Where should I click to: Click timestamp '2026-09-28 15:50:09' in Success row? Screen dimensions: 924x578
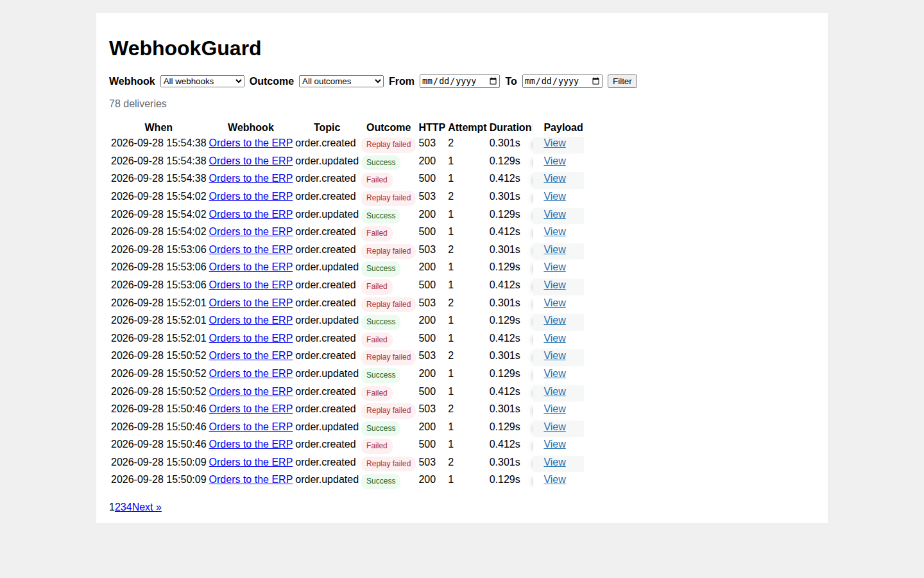point(158,479)
